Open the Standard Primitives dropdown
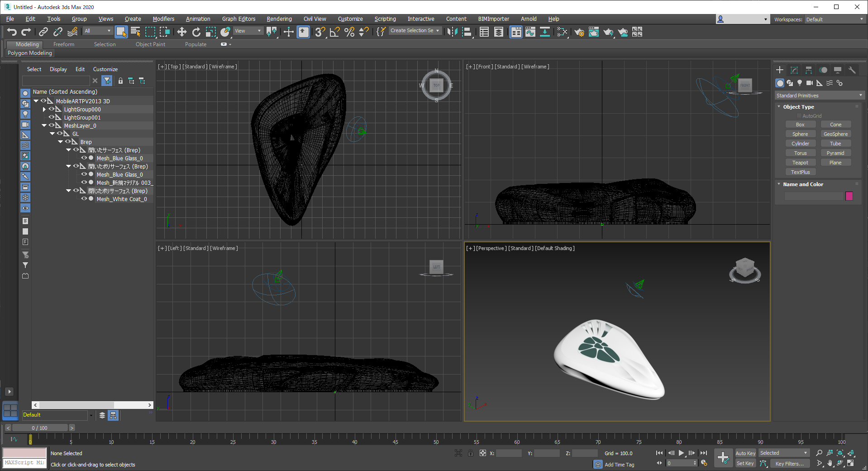The width and height of the screenshot is (868, 471). [819, 96]
